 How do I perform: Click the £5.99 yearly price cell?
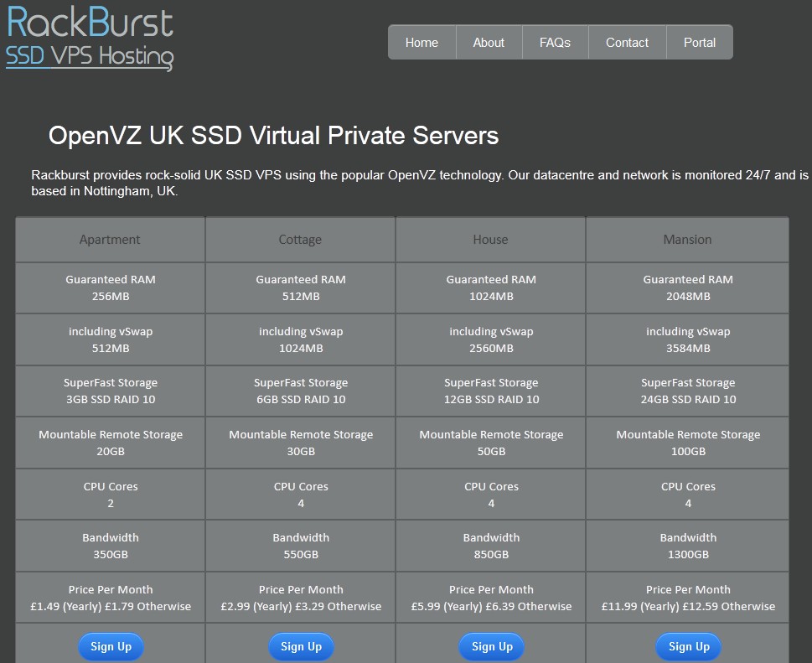[491, 598]
